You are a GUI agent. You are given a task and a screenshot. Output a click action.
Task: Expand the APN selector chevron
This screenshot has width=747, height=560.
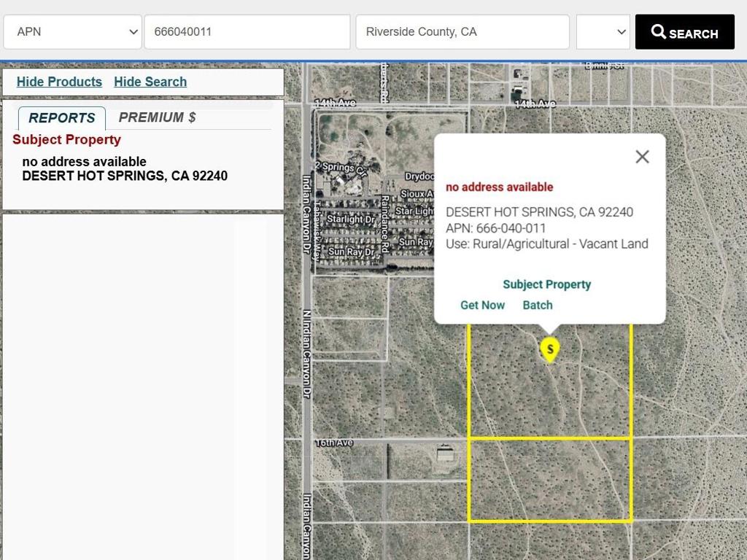133,31
